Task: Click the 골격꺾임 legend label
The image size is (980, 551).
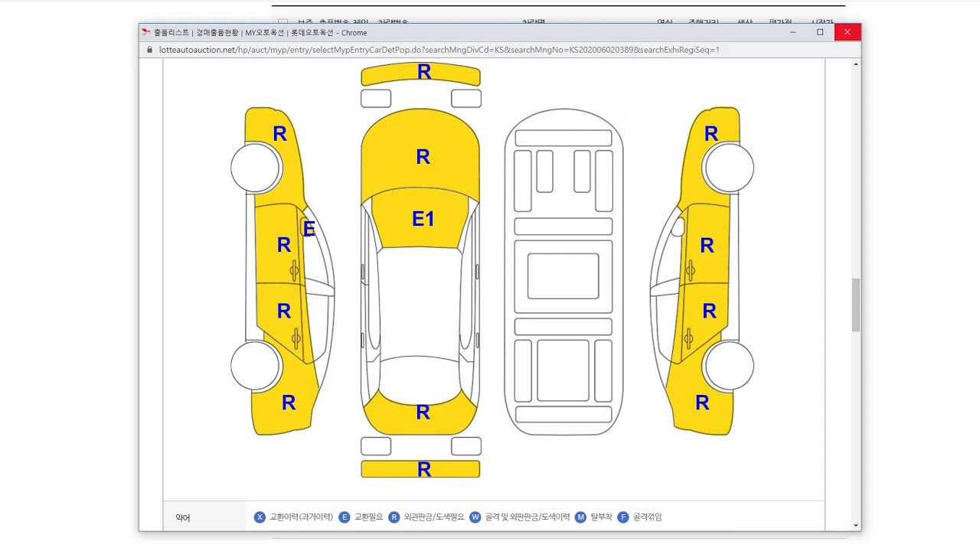Action: click(x=648, y=517)
